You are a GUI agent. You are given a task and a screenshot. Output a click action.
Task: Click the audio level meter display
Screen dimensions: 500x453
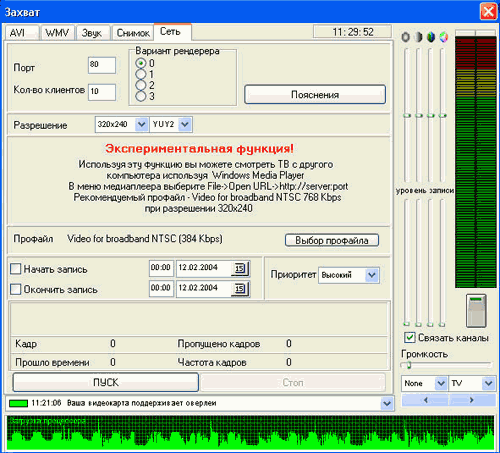[476, 161]
